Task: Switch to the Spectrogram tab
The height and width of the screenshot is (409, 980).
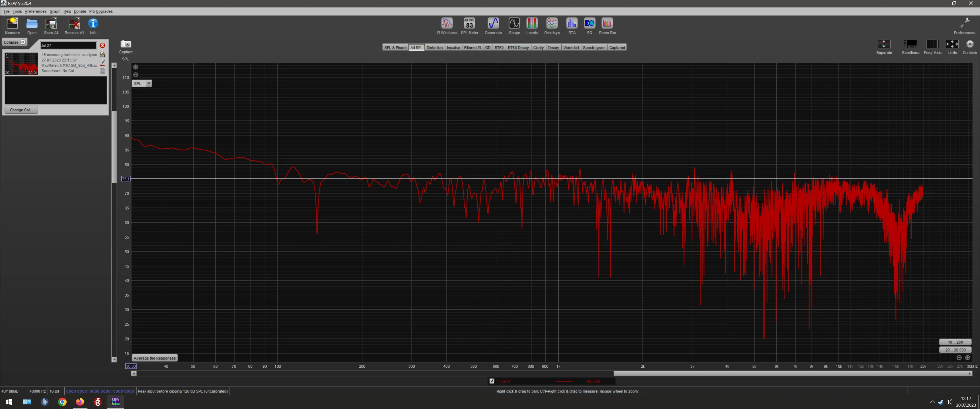Action: pyautogui.click(x=594, y=48)
